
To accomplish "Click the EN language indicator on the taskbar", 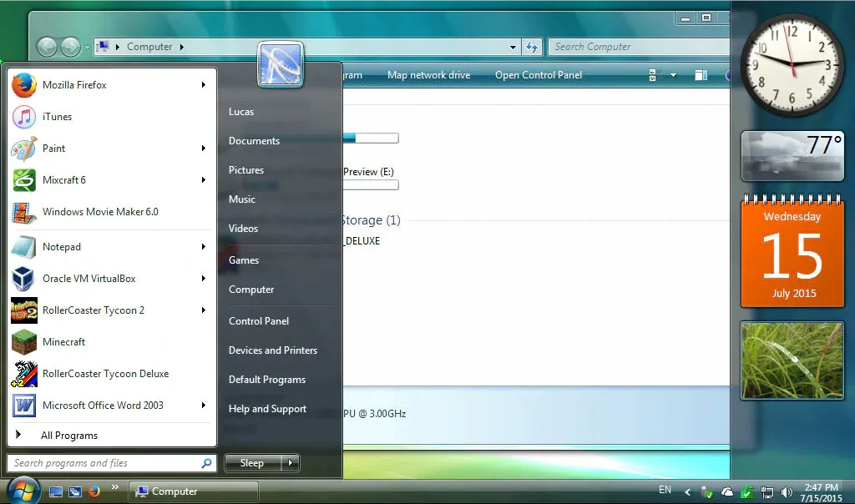I will coord(665,490).
